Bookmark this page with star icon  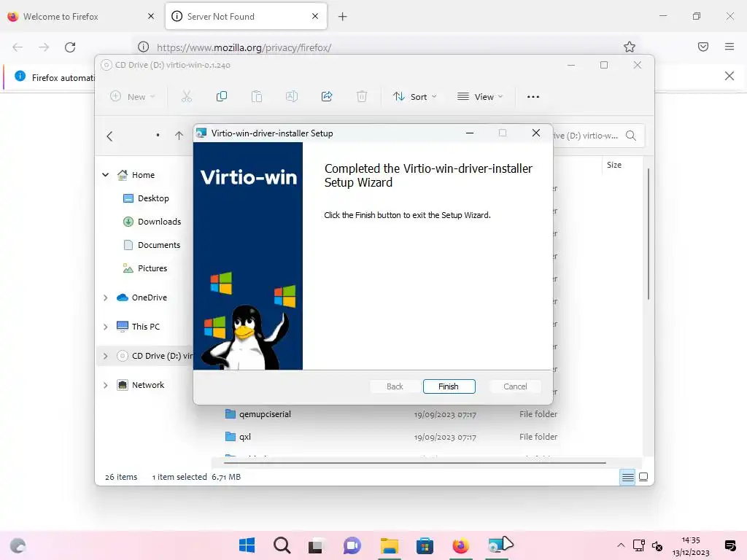pyautogui.click(x=630, y=47)
